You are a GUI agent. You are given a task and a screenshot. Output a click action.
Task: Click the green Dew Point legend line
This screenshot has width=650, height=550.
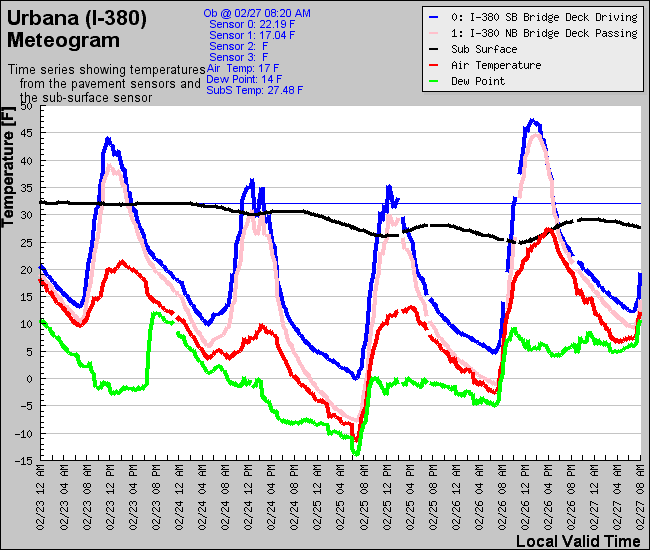pyautogui.click(x=435, y=81)
